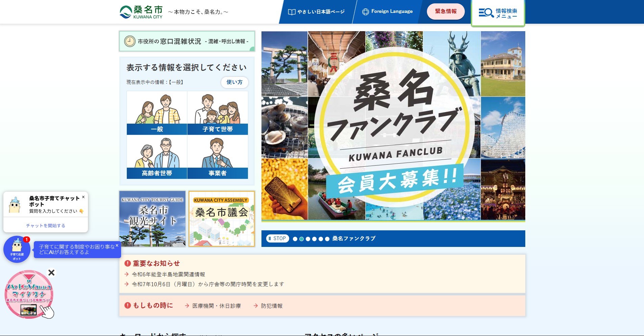Open the MyKuwana マイクワナ round banner
The image size is (644, 336).
[29, 294]
